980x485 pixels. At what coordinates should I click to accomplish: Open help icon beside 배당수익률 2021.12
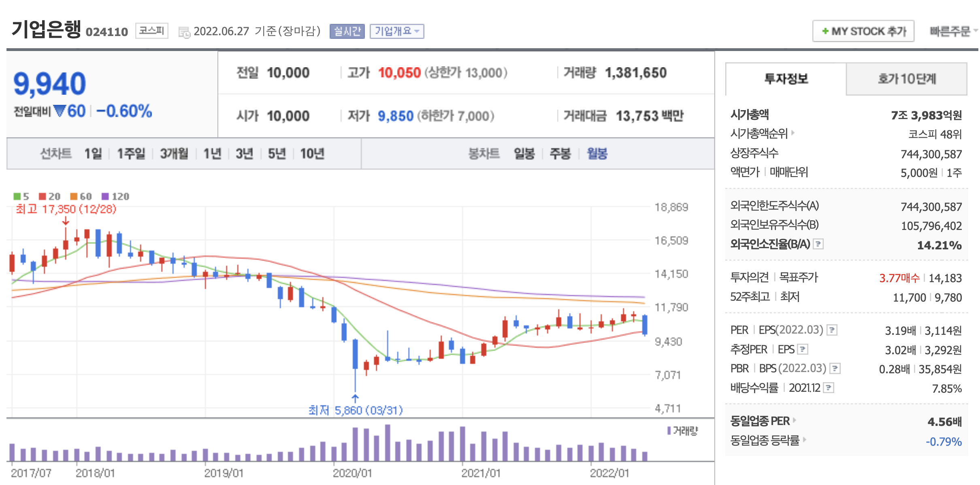[829, 388]
